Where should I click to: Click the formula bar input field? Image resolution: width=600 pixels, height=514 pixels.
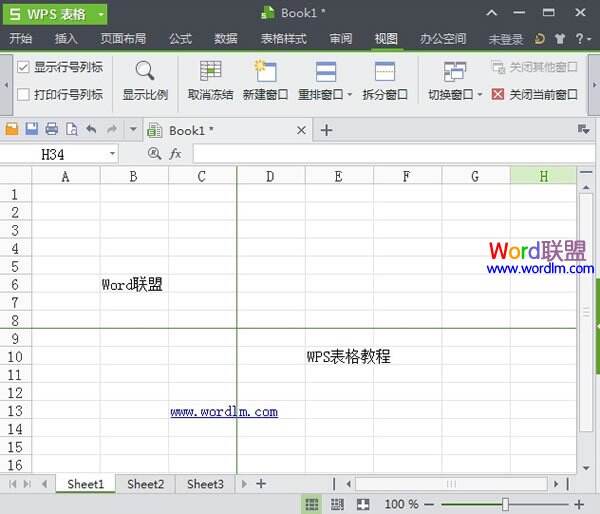[x=390, y=153]
